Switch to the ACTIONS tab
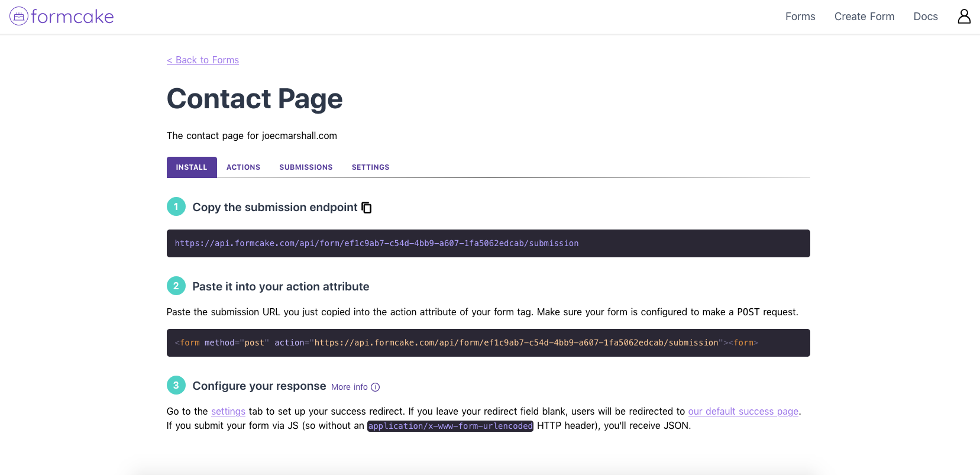 tap(243, 167)
